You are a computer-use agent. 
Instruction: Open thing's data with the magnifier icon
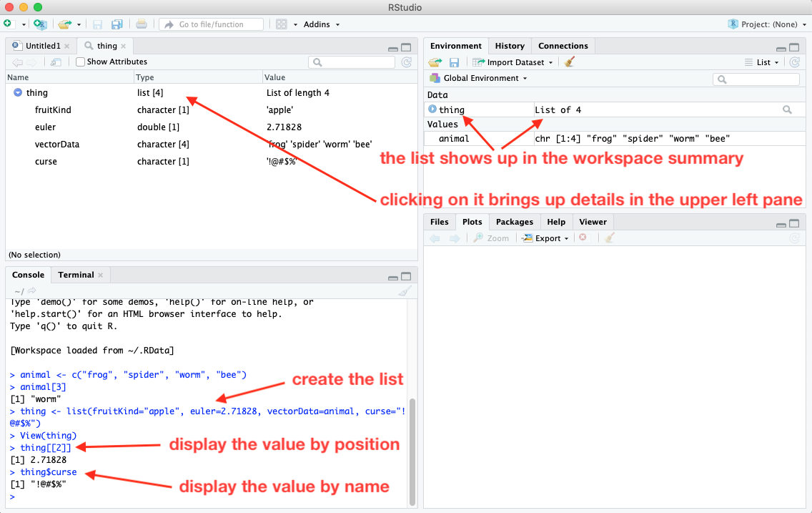coord(788,109)
